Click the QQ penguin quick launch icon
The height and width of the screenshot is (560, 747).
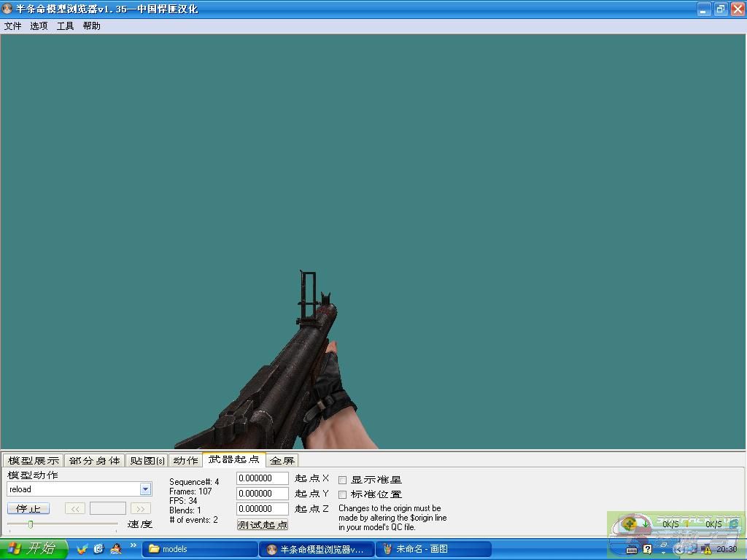pyautogui.click(x=115, y=549)
